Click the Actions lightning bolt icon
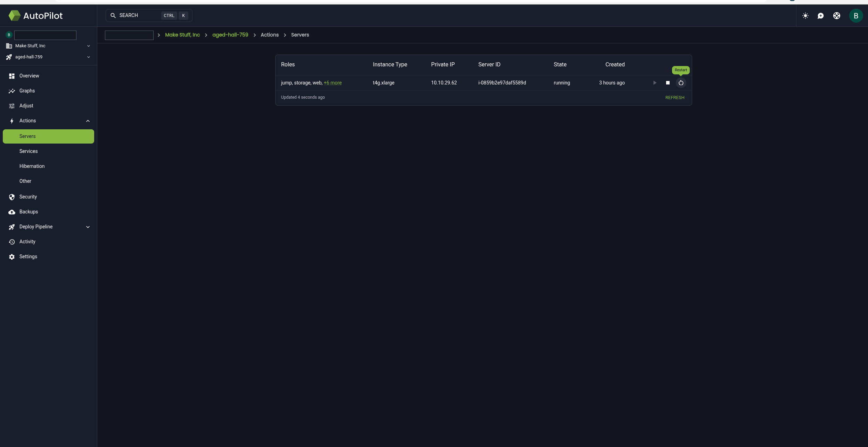Screen dimensions: 868x447 coord(12,121)
